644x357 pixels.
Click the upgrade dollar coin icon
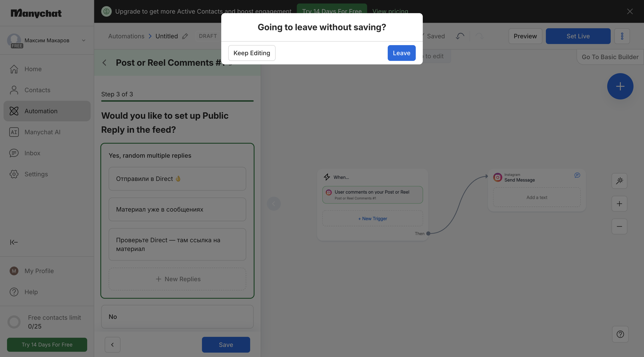106,12
